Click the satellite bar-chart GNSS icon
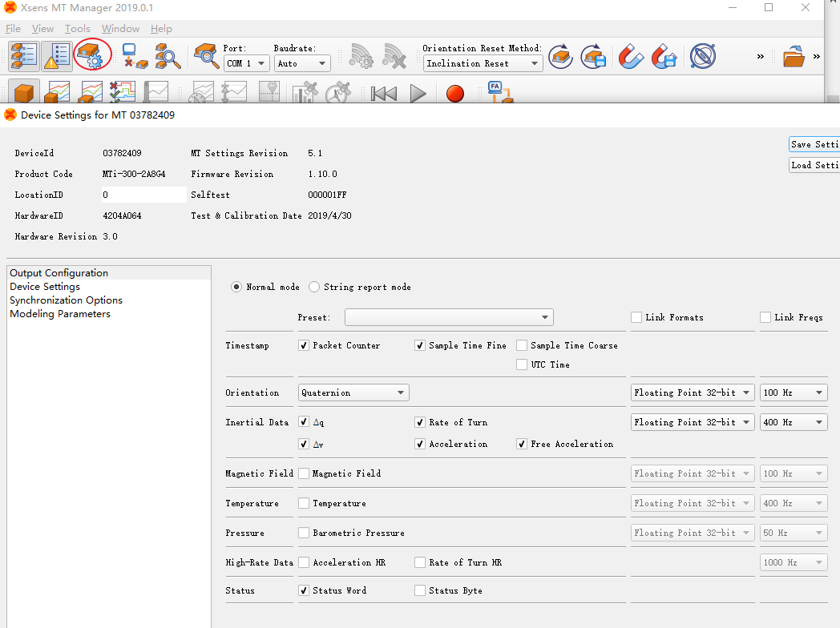This screenshot has width=840, height=628. (x=305, y=92)
